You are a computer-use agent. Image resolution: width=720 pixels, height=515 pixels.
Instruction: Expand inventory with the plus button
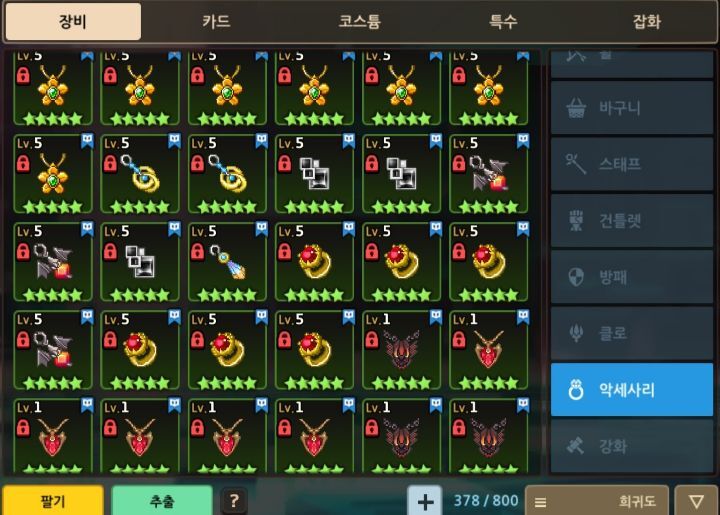click(x=425, y=501)
